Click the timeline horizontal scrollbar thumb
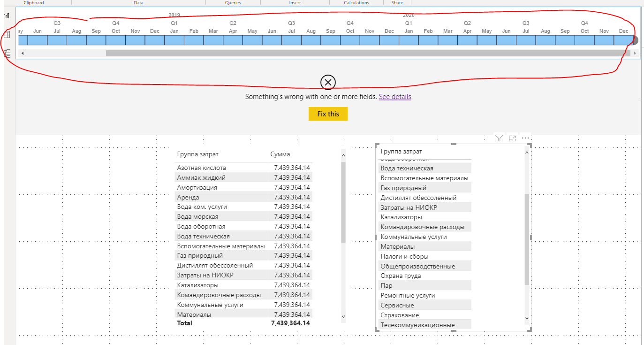This screenshot has height=345, width=644. click(368, 53)
